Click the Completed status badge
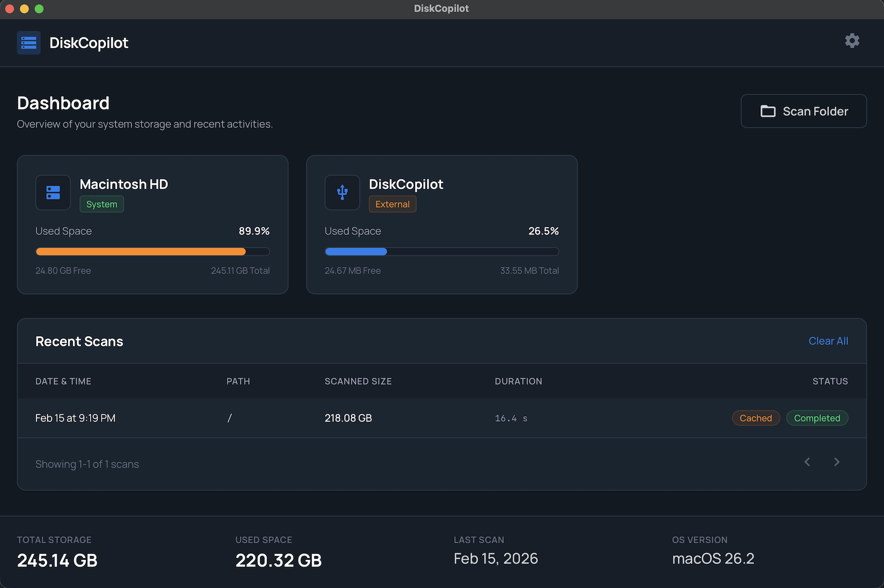 pos(817,418)
